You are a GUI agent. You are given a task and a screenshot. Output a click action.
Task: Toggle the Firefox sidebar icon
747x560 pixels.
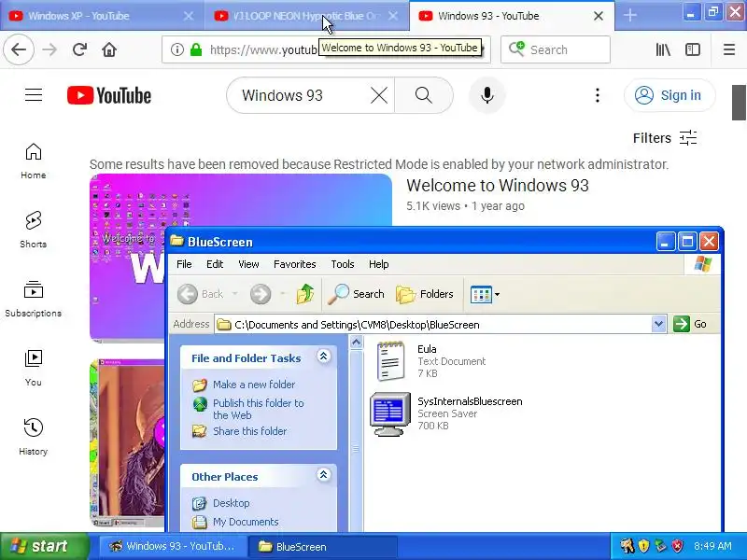point(693,49)
